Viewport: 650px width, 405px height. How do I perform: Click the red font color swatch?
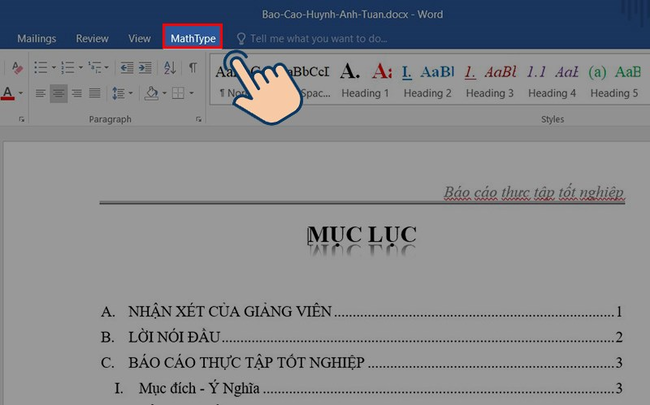tap(7, 94)
